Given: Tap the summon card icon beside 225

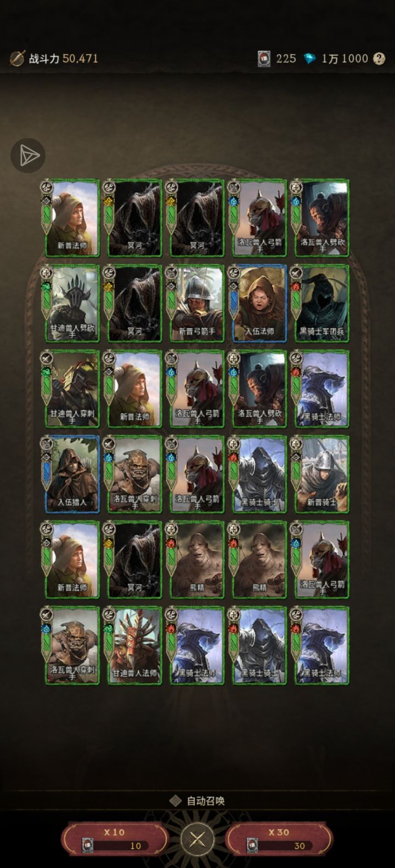Looking at the screenshot, I should (264, 59).
